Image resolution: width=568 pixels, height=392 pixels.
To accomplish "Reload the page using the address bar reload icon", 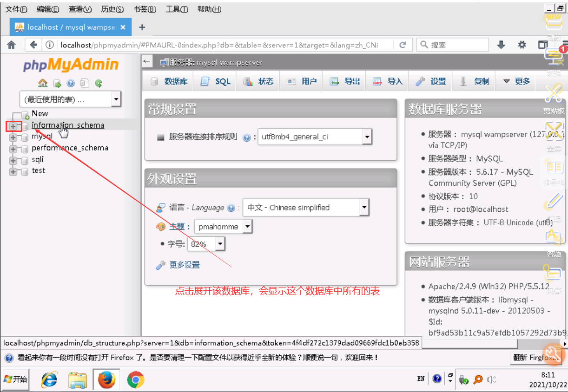I will (x=403, y=45).
